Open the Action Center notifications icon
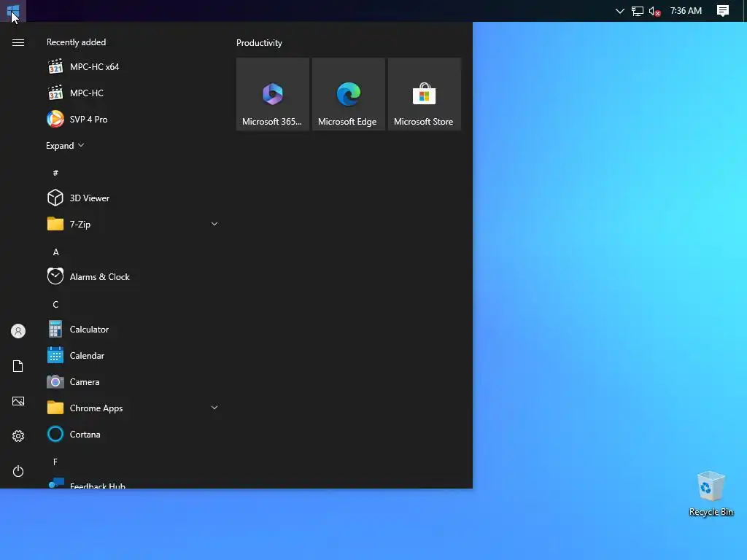This screenshot has height=560, width=747. pyautogui.click(x=723, y=10)
